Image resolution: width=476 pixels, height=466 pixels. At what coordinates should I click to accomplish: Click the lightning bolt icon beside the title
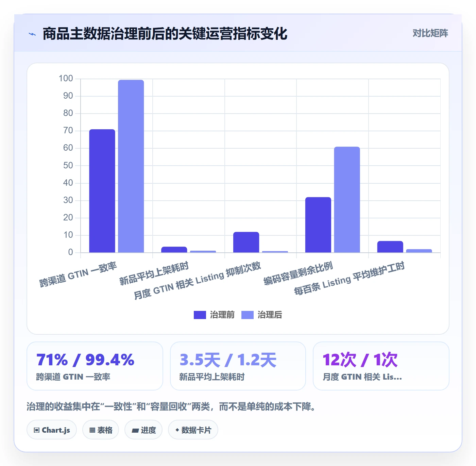coord(32,34)
